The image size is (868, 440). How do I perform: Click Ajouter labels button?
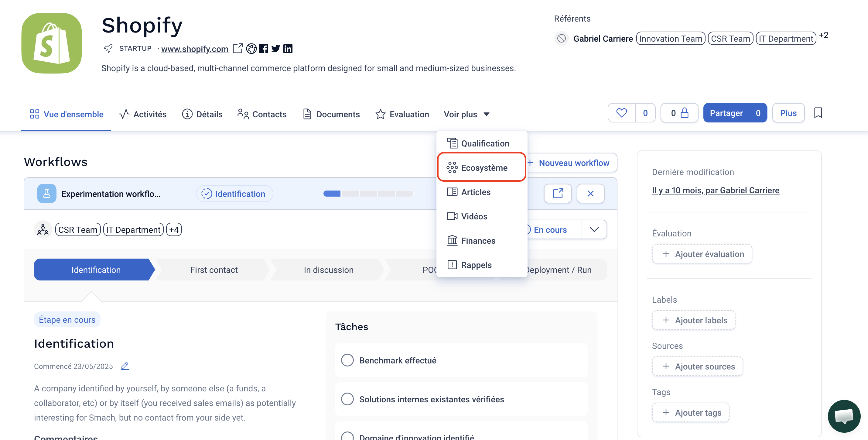(x=694, y=320)
